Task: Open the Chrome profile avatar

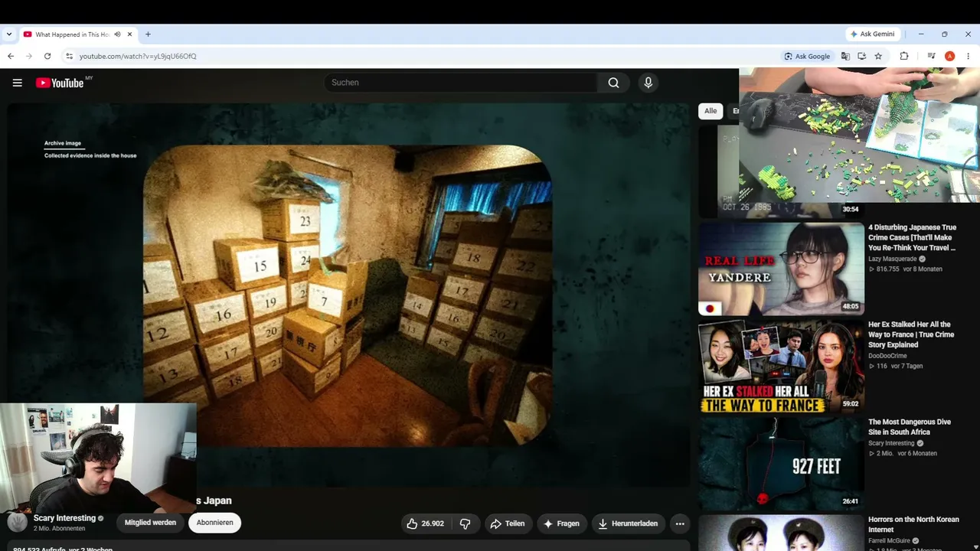Action: click(x=949, y=56)
